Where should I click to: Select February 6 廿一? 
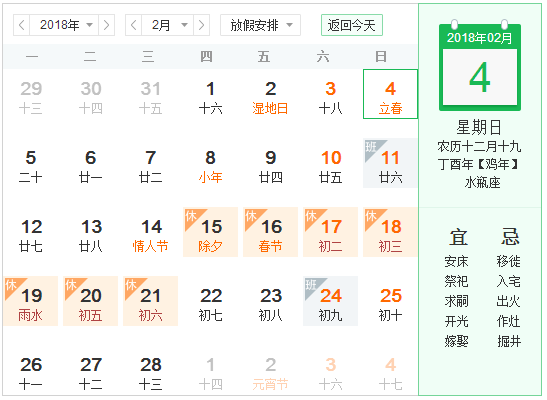tap(91, 163)
